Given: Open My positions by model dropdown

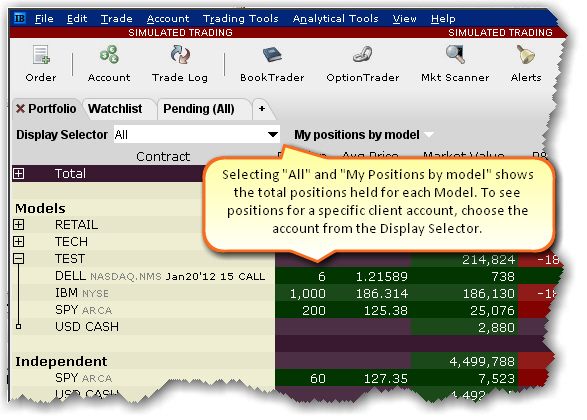Looking at the screenshot, I should [x=429, y=134].
